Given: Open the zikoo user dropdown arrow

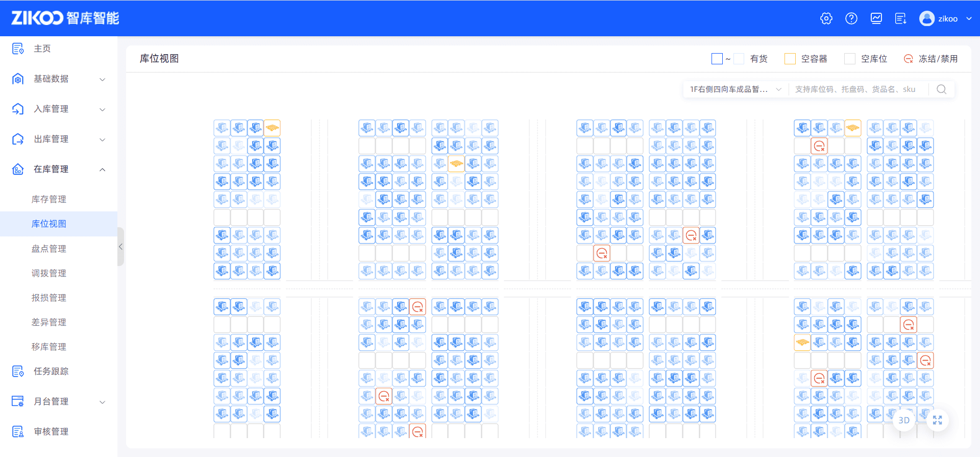Looking at the screenshot, I should (x=969, y=18).
